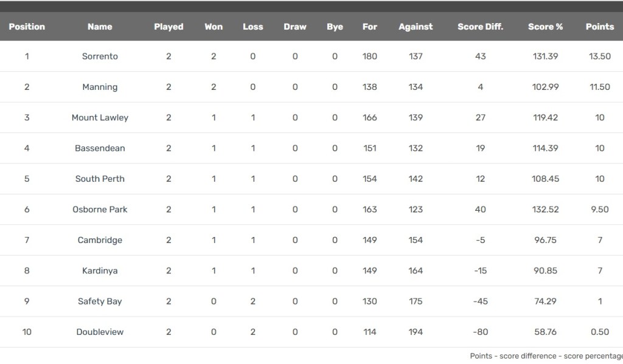The height and width of the screenshot is (364, 623).
Task: Select the Loss column header
Action: [x=252, y=27]
